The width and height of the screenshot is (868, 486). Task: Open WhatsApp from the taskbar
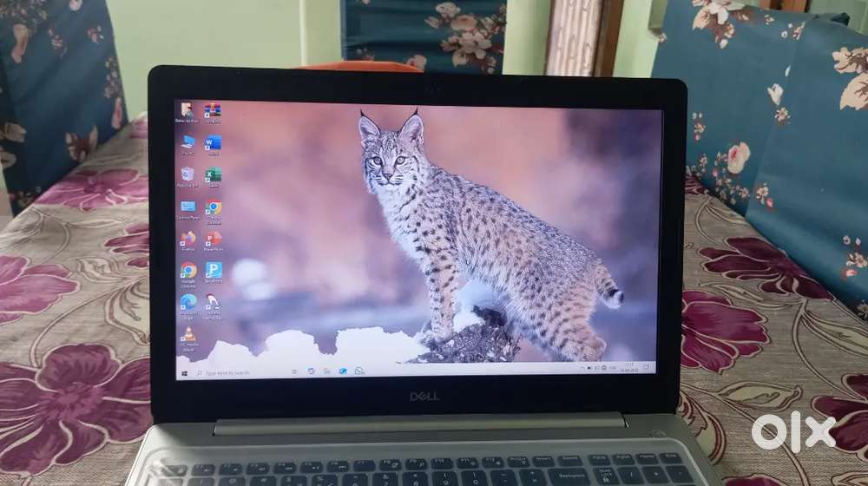[359, 371]
